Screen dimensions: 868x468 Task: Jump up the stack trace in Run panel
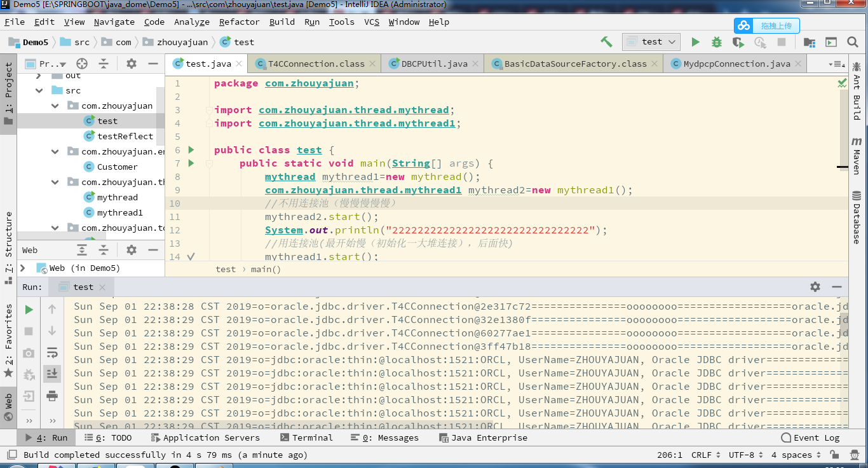[52, 310]
